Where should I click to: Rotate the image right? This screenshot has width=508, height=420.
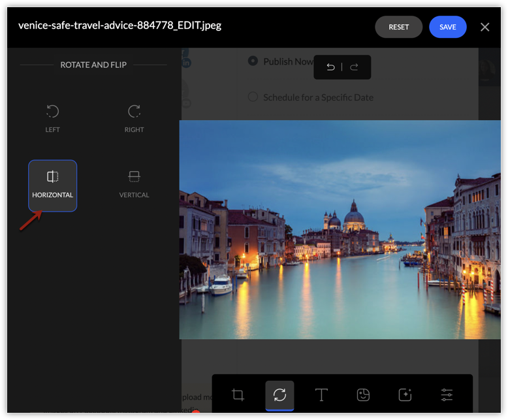pyautogui.click(x=134, y=119)
